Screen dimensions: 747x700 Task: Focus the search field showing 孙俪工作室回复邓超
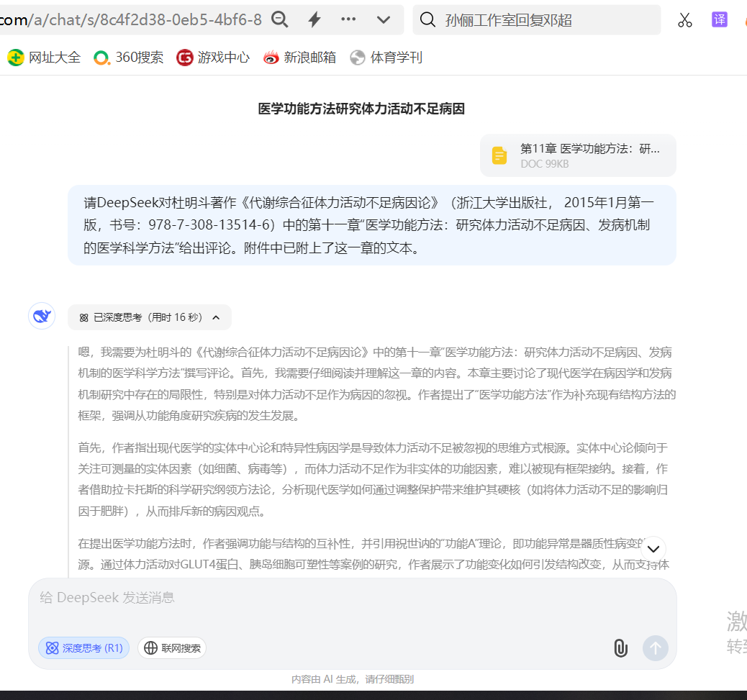coord(536,20)
